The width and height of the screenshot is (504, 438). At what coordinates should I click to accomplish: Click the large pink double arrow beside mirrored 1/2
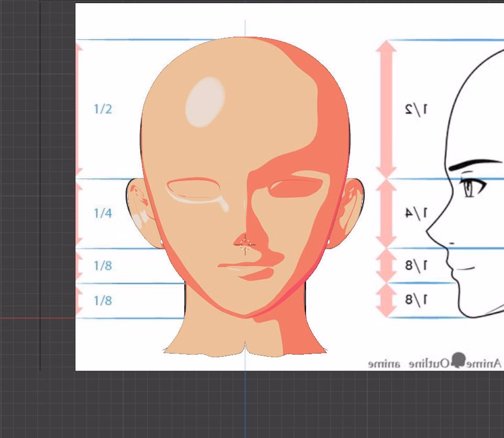[386, 109]
